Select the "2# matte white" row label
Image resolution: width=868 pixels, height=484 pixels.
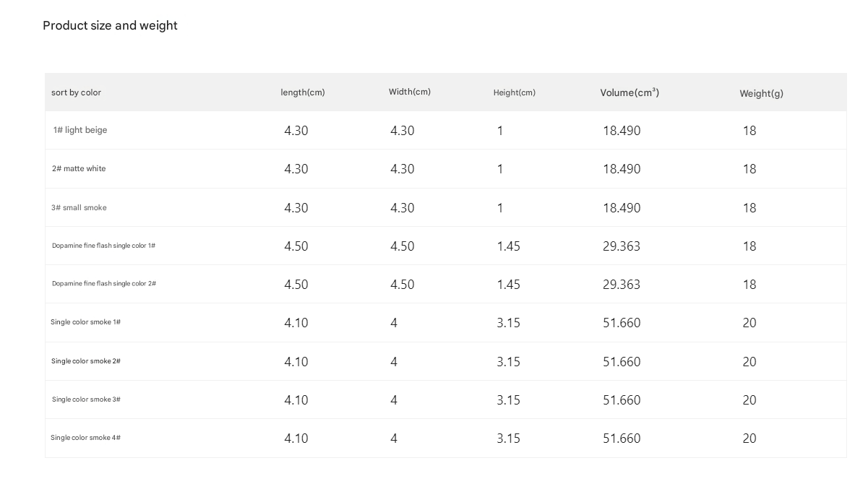[79, 168]
